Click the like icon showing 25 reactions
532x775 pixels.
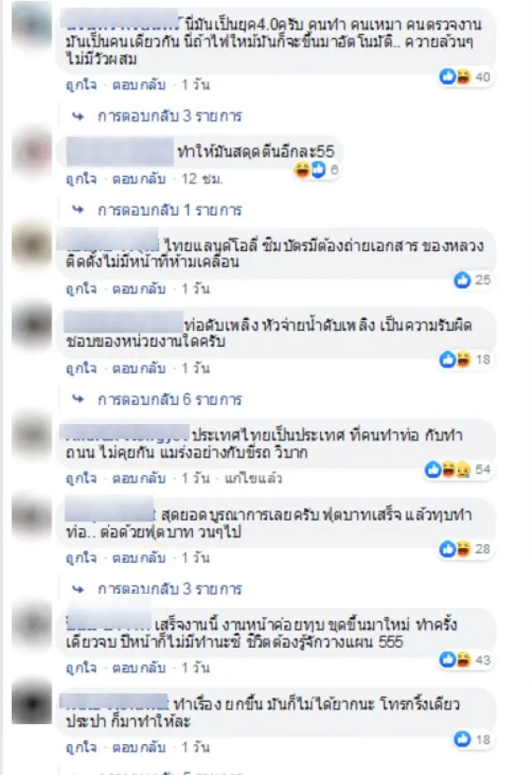point(462,279)
